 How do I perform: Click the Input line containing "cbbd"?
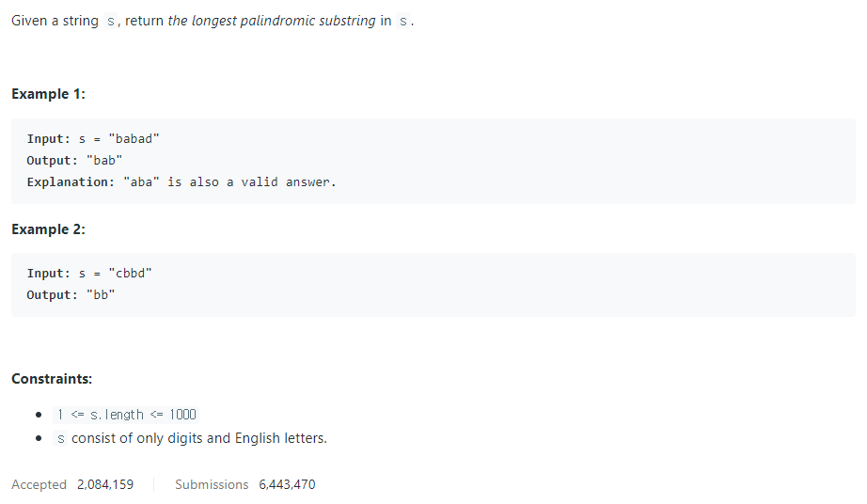pos(89,274)
